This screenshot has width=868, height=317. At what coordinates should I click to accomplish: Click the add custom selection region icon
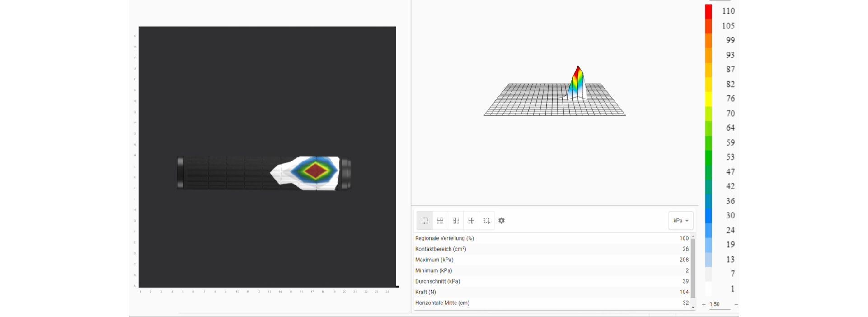coord(487,221)
